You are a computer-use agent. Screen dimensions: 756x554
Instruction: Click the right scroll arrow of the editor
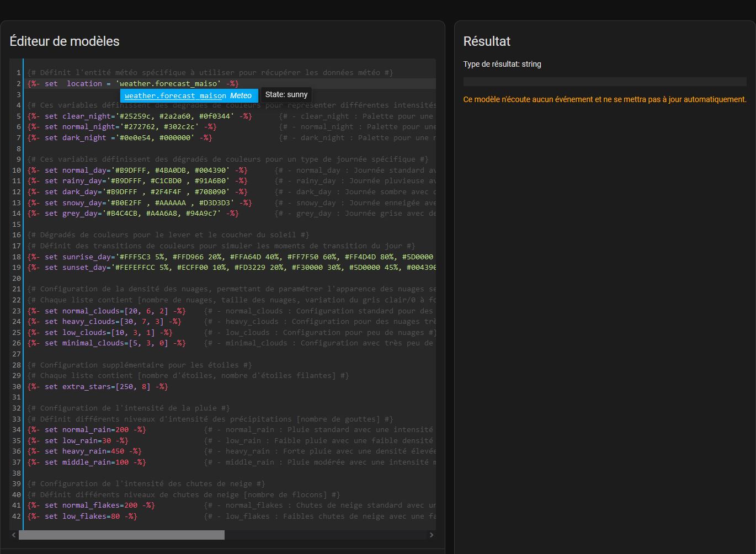pyautogui.click(x=432, y=535)
